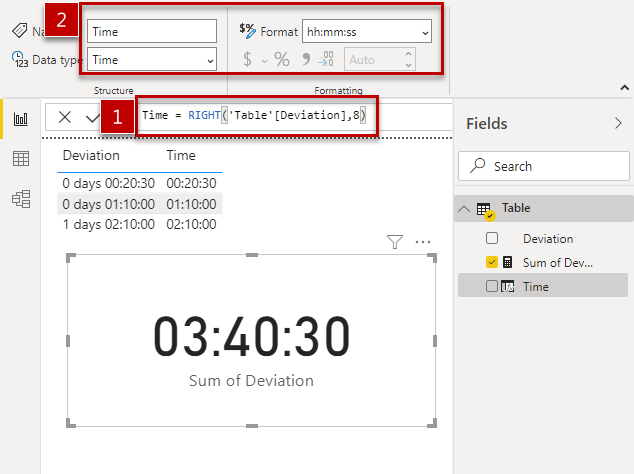Click the visual filter funnel icon
The height and width of the screenshot is (474, 634).
tap(395, 242)
